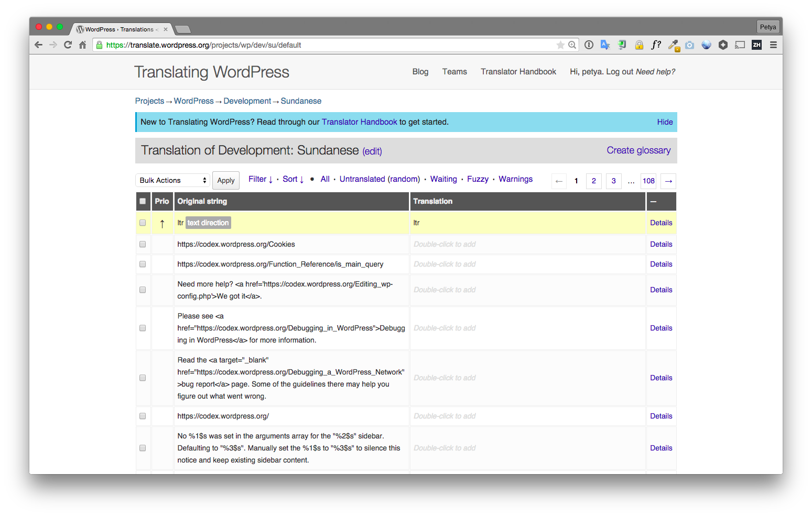
Task: Open the screenshot camera extension icon
Action: (689, 45)
